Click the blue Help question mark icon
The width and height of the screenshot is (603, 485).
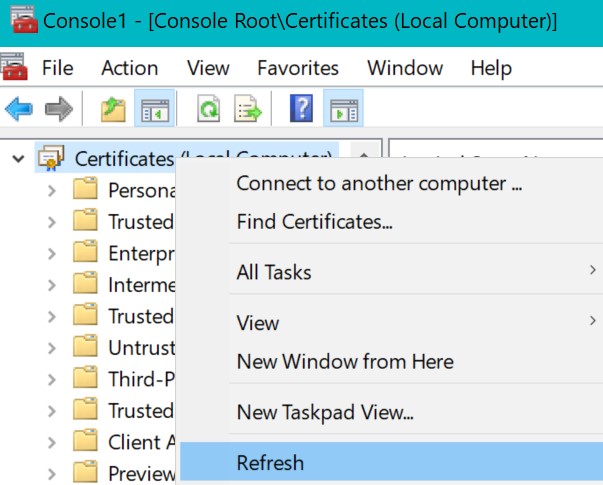[301, 109]
